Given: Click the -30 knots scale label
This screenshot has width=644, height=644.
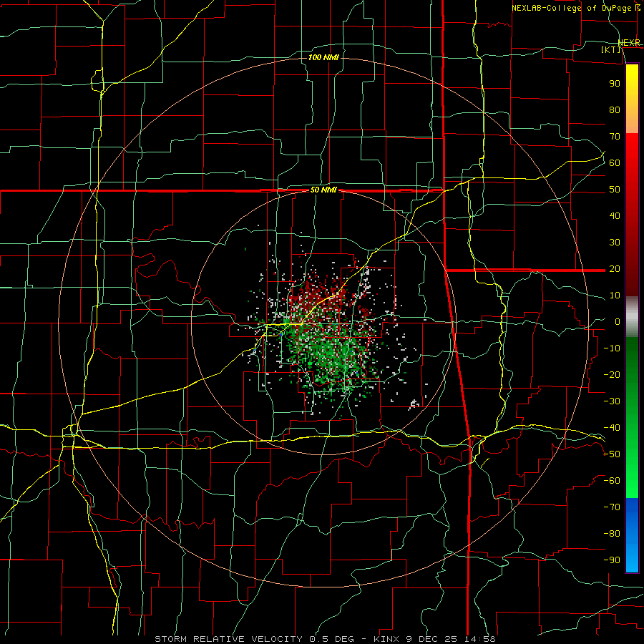Looking at the screenshot, I should (612, 401).
